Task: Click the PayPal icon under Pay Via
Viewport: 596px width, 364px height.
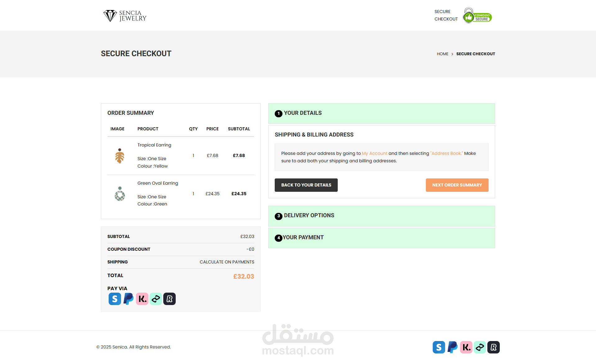Action: click(128, 299)
